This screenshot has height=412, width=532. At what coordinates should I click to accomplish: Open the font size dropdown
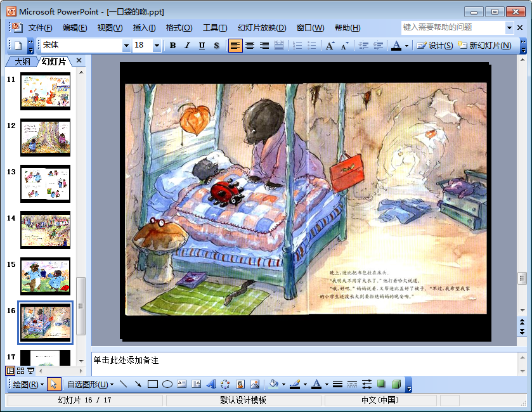pos(157,46)
